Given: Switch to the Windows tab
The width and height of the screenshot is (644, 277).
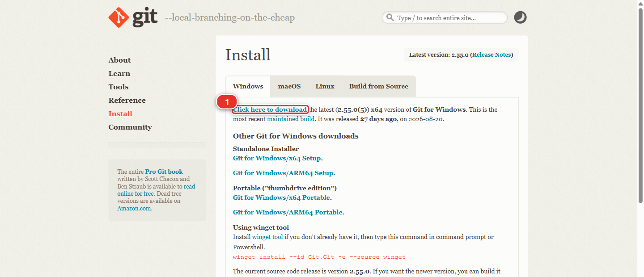Looking at the screenshot, I should click(248, 86).
